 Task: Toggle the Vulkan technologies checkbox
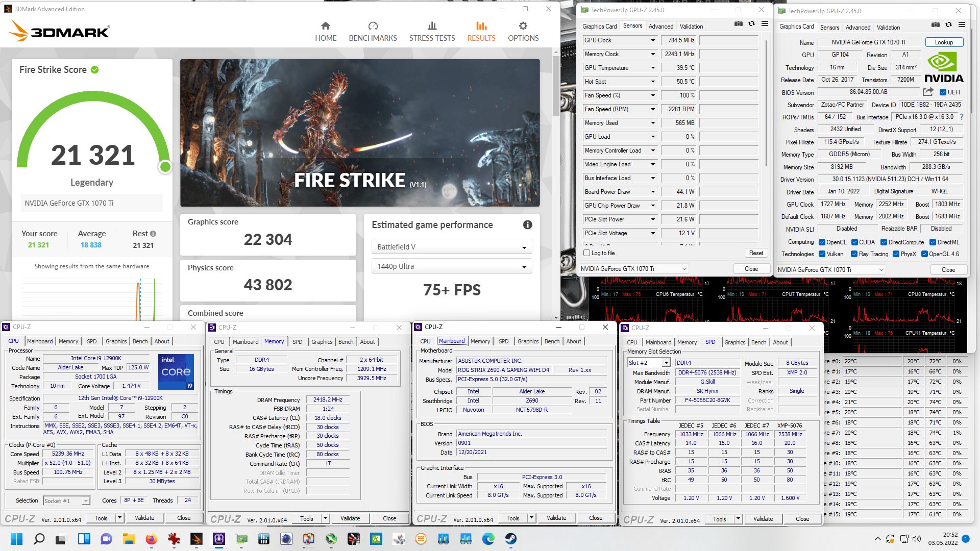click(x=822, y=254)
